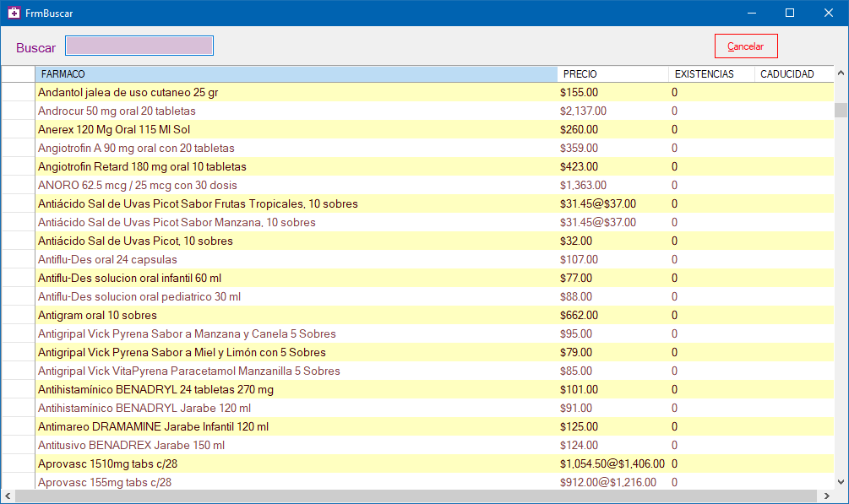Screen dimensions: 849x504
Task: Click the Buscar search input field
Action: [139, 46]
